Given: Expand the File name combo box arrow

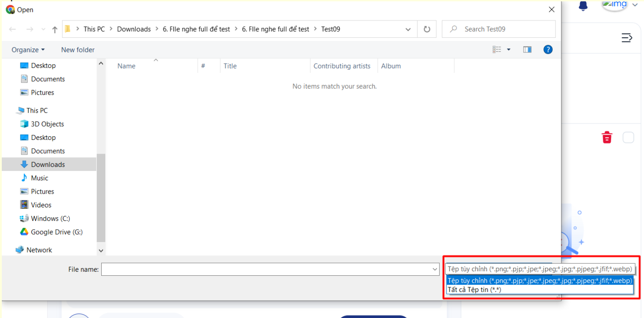Looking at the screenshot, I should click(x=435, y=269).
